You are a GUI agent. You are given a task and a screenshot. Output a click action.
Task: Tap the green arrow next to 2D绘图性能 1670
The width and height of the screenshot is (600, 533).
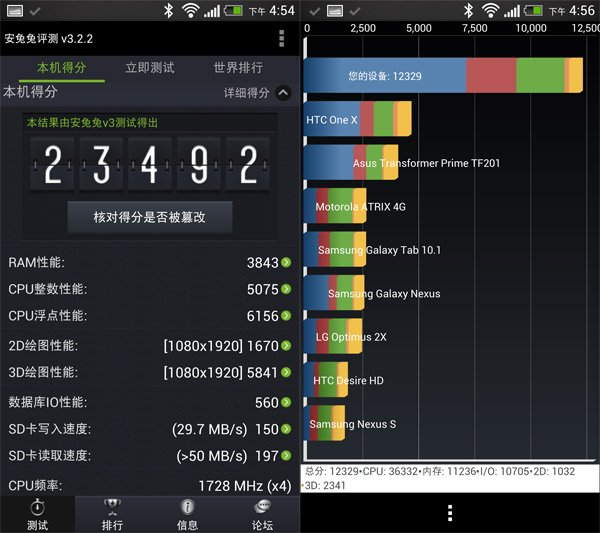pos(286,346)
